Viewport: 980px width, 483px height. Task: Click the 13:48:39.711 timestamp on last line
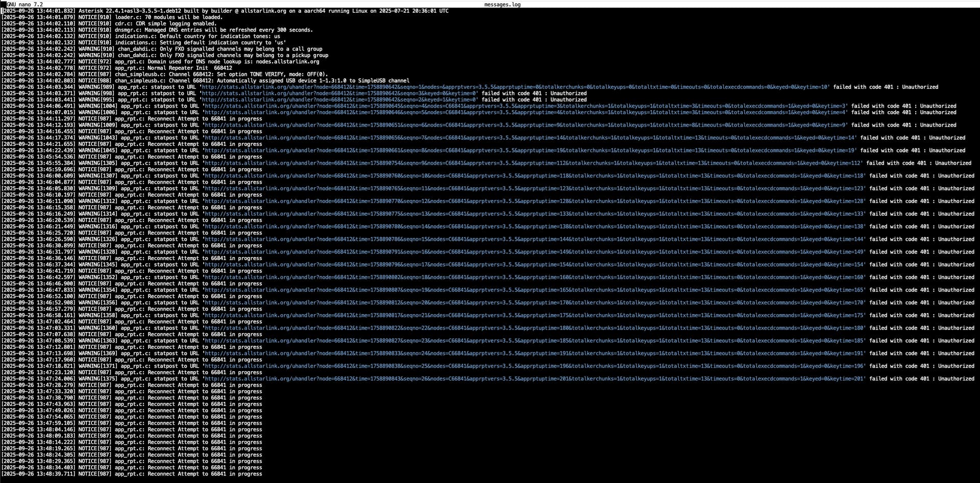[38, 474]
